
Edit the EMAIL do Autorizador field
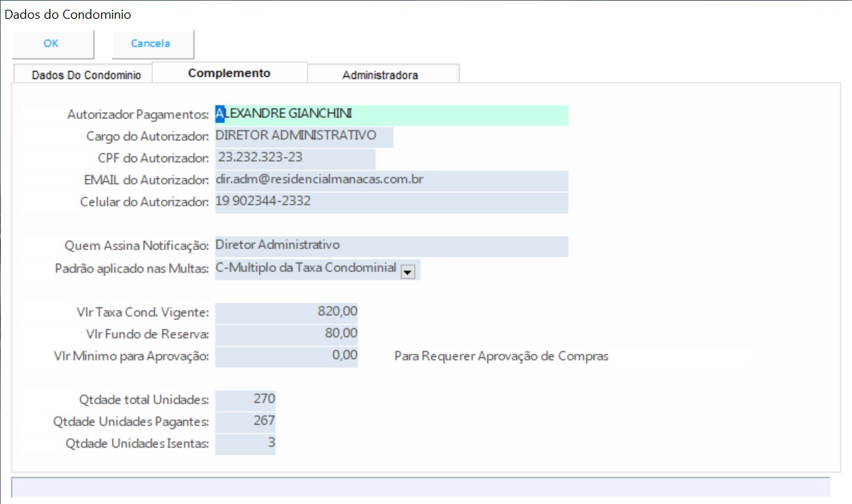pos(391,180)
